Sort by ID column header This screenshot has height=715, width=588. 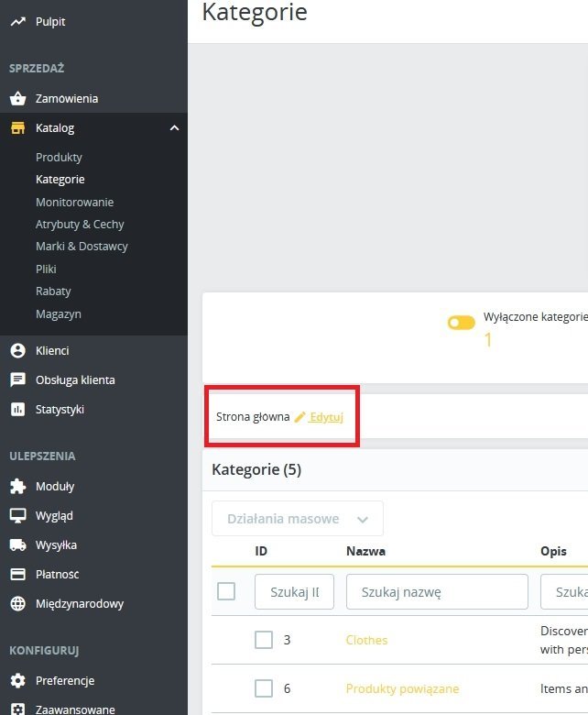(x=261, y=551)
